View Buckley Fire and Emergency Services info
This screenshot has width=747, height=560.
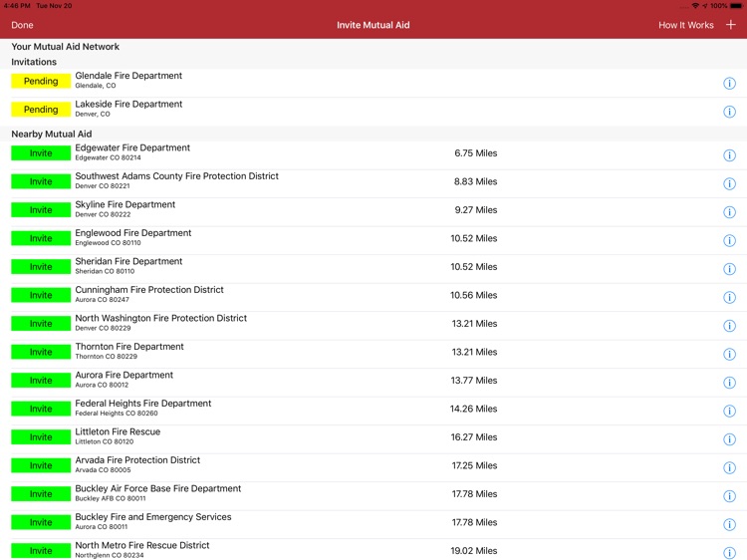pyautogui.click(x=729, y=525)
